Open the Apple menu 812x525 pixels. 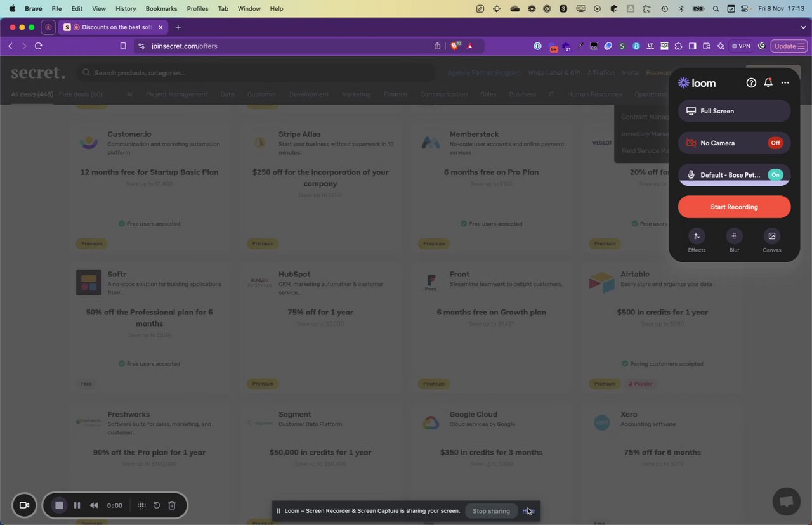click(x=12, y=9)
